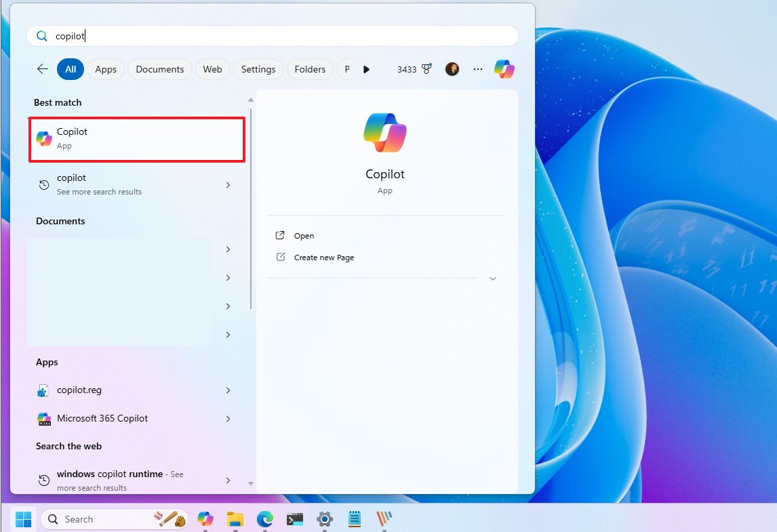777x532 pixels.
Task: Expand windows copilot runtime web suggestion
Action: coord(228,480)
